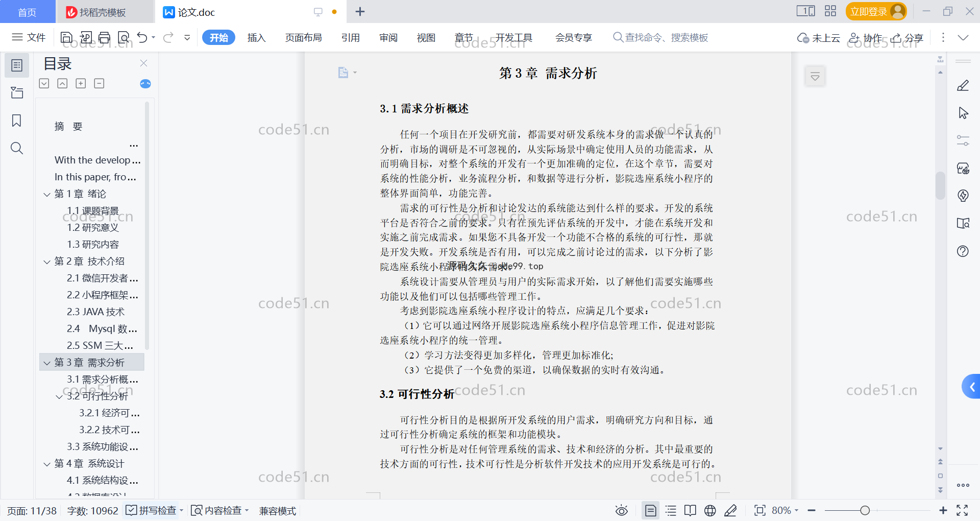Switch to outline view icon
This screenshot has height=521, width=980.
671,510
